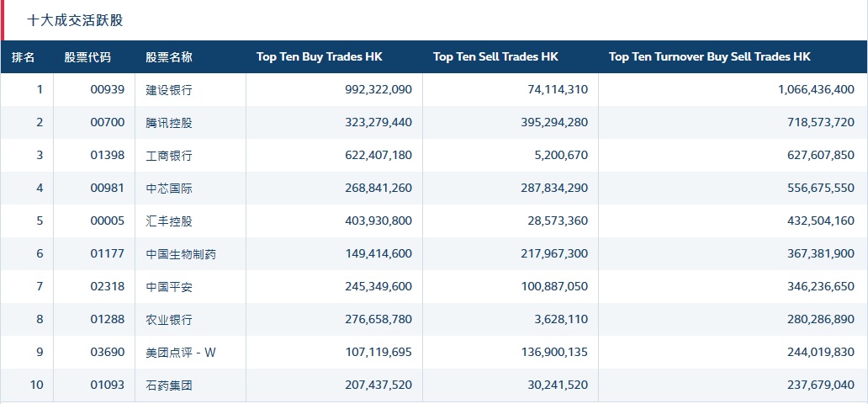Click on 石药集团 stock name

point(169,385)
